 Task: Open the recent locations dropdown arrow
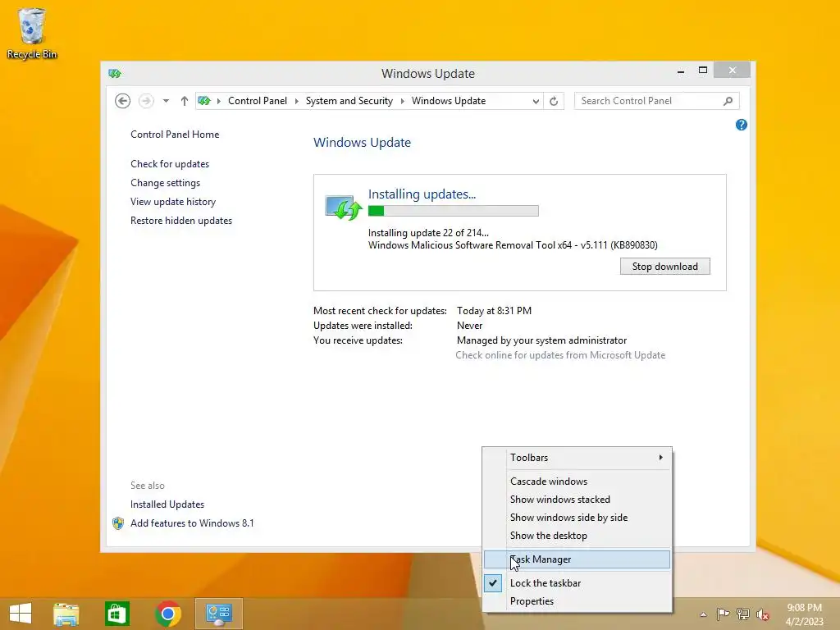pyautogui.click(x=166, y=101)
